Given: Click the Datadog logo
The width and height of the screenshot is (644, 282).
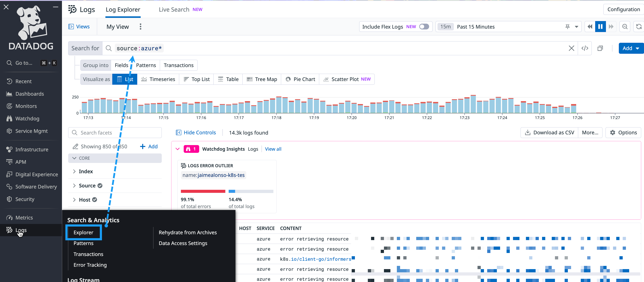Looking at the screenshot, I should (x=31, y=28).
